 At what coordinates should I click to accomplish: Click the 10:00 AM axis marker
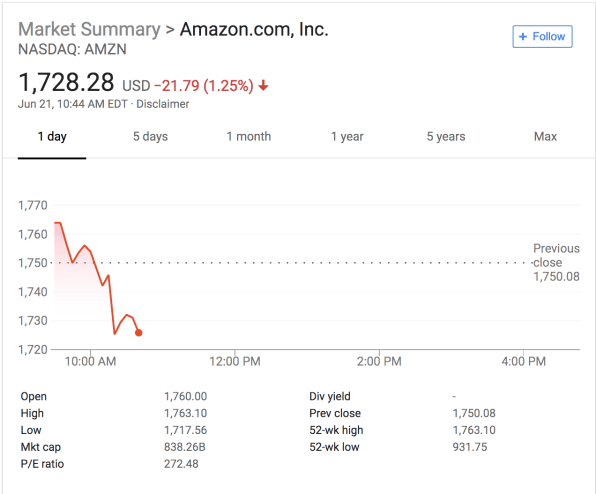[x=90, y=361]
